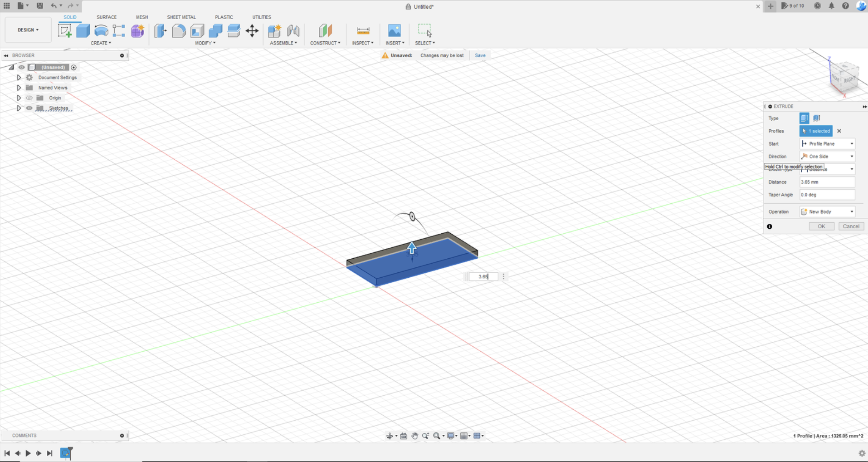Open display settings in the navigation bar
Screen dimensions: 868x462
(x=452, y=435)
